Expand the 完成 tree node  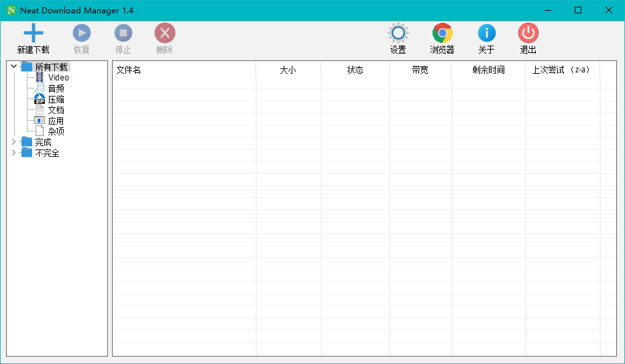point(13,141)
